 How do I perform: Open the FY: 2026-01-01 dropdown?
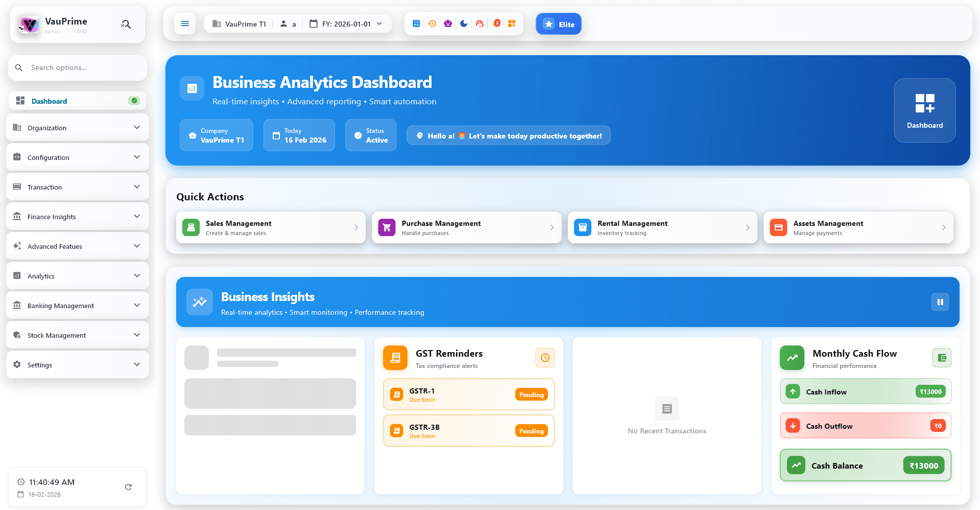[346, 24]
